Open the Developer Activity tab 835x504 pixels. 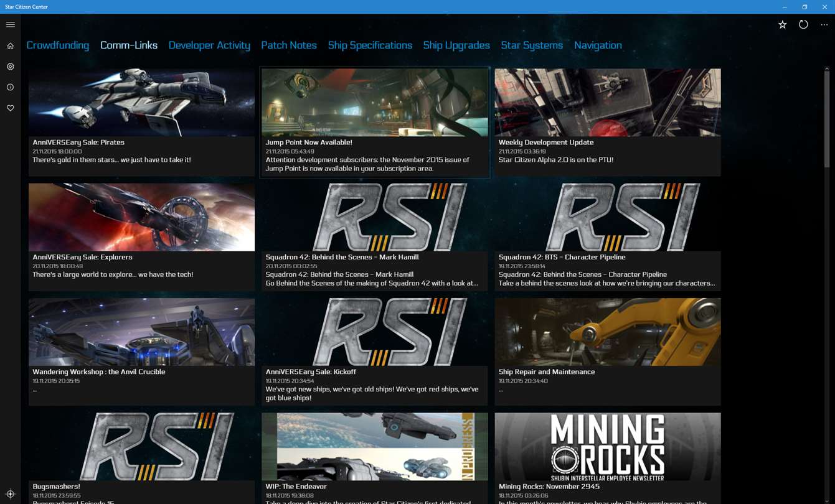point(209,45)
